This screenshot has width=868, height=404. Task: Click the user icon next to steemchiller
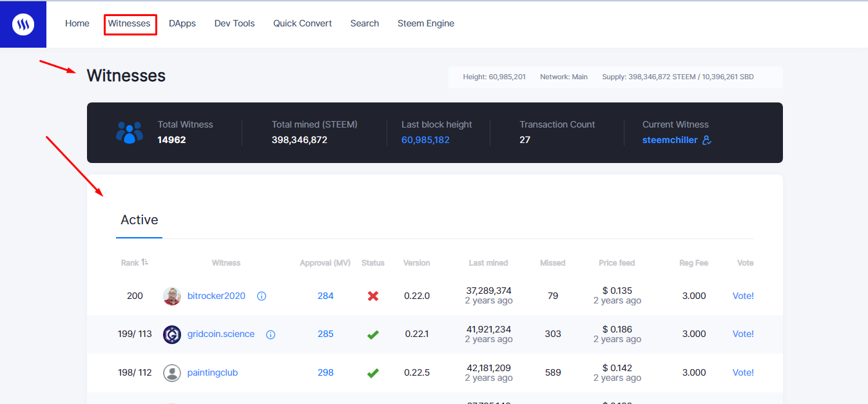706,140
